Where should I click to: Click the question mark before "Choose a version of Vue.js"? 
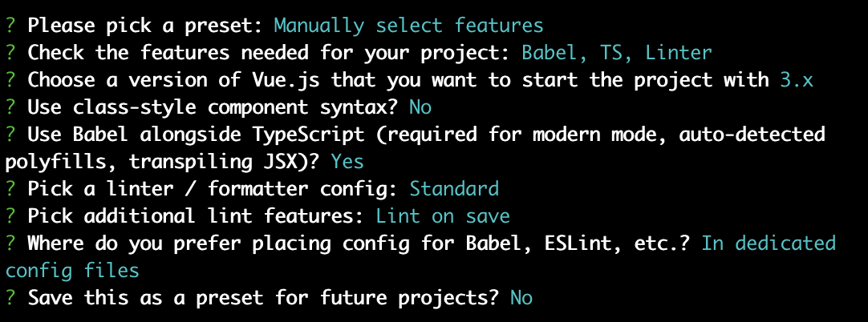click(x=10, y=80)
